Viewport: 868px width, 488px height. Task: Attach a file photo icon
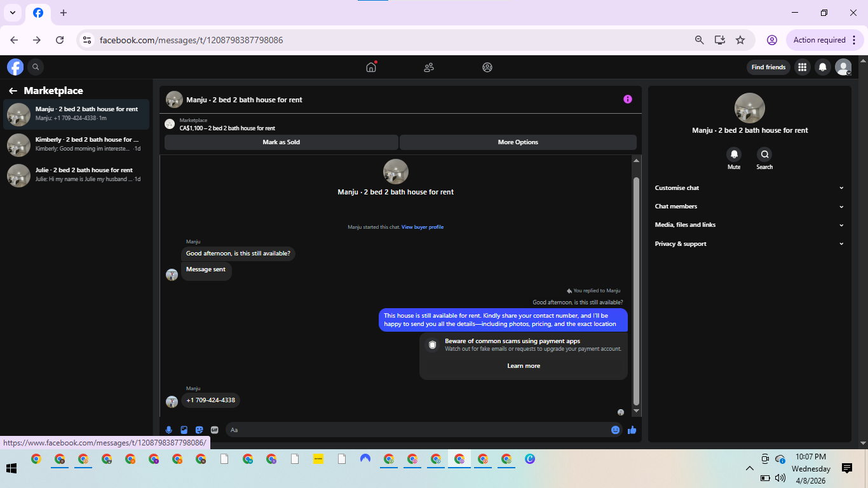click(x=184, y=430)
